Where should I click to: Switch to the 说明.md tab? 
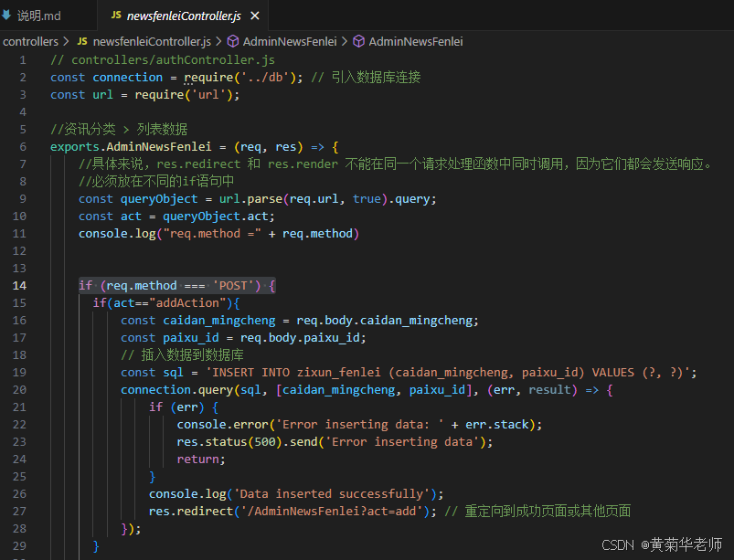(39, 16)
